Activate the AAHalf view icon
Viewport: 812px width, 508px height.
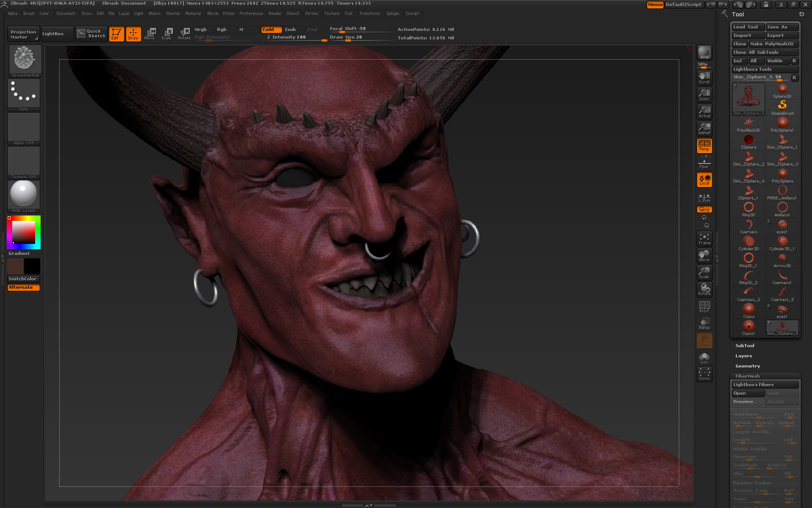704,128
